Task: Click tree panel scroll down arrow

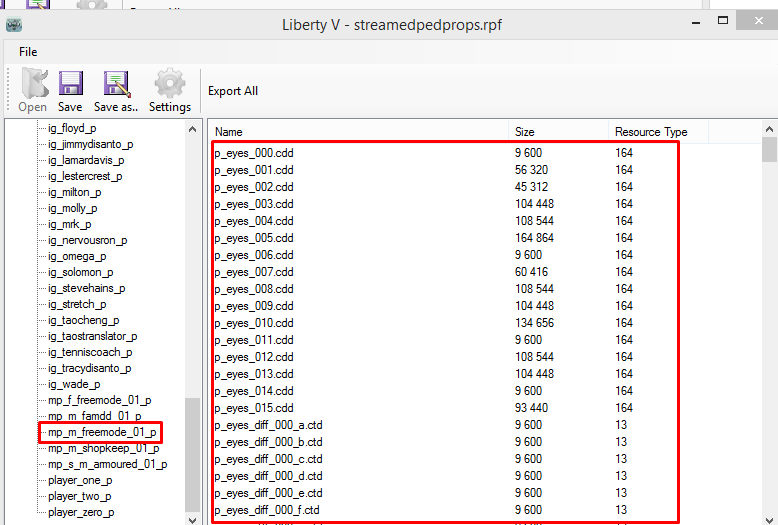Action: point(192,518)
